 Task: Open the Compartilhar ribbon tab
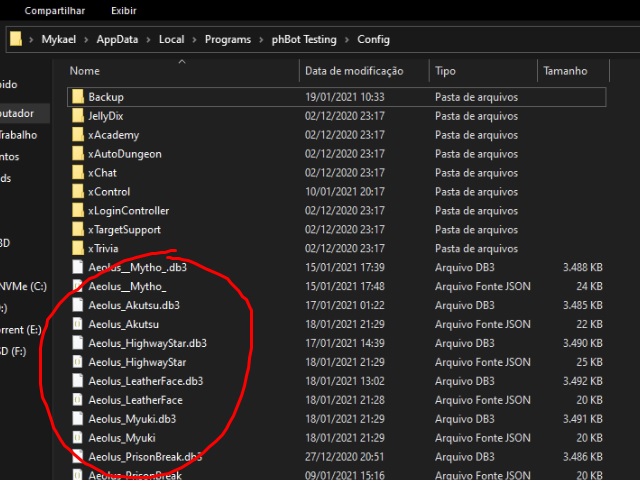click(x=55, y=11)
